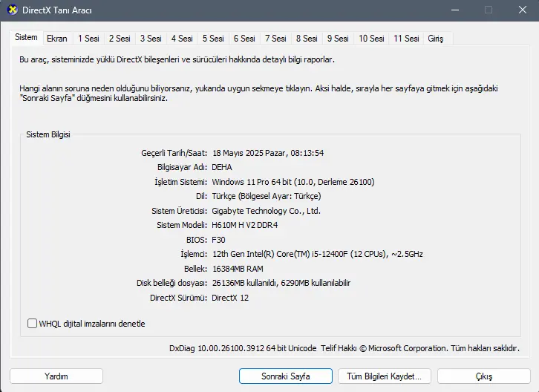Open the 11 Sesi tab

406,39
